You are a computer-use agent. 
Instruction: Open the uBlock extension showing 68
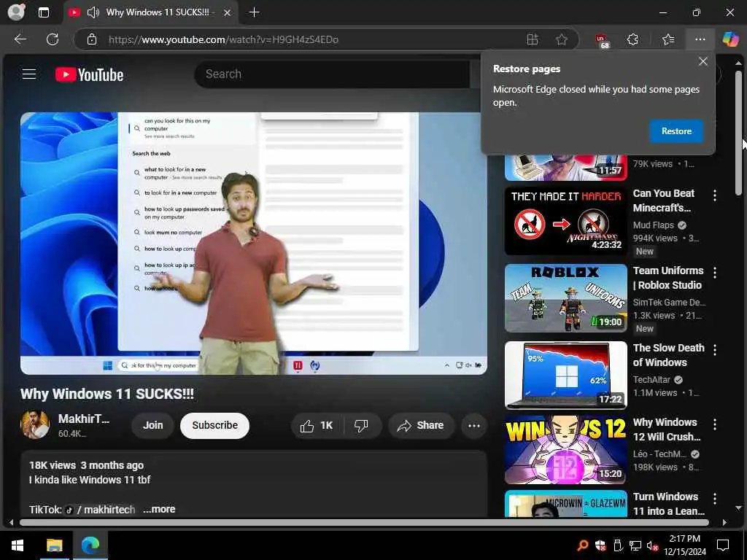[602, 41]
